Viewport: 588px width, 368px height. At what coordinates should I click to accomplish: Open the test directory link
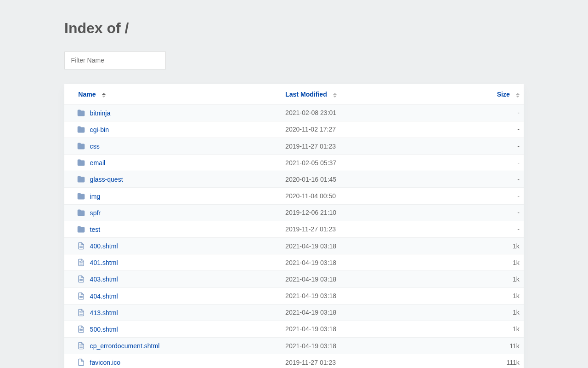[x=95, y=230]
